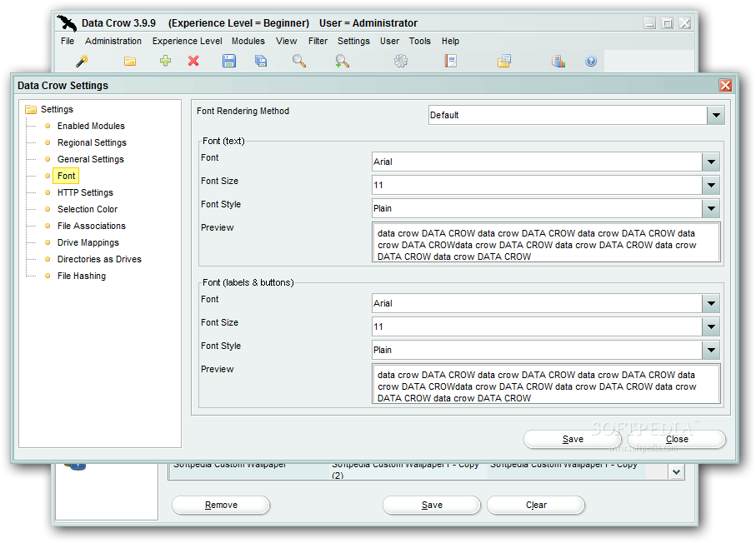This screenshot has height=543, width=756.
Task: Expand Font Style dropdown under Font (text)
Action: click(x=711, y=209)
